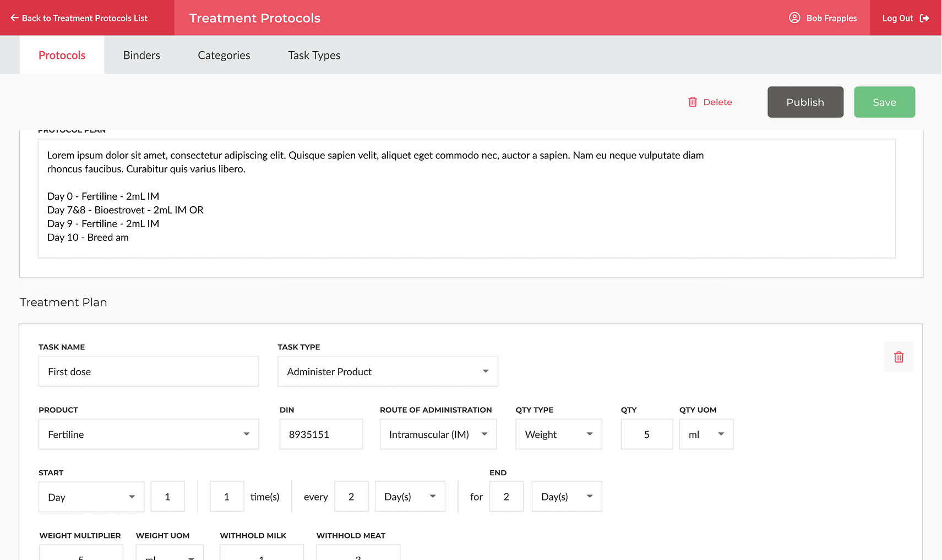The height and width of the screenshot is (560, 942).
Task: Expand the Fertiline product dropdown
Action: click(246, 434)
